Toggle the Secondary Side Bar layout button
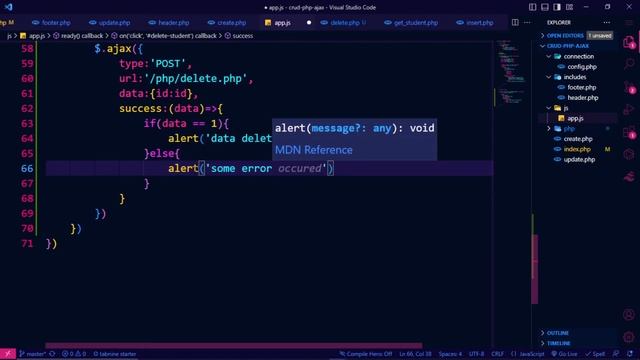This screenshot has width=640, height=360. (557, 7)
